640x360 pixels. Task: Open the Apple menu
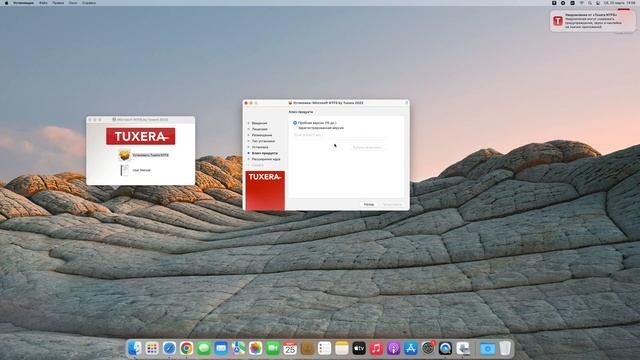point(6,3)
